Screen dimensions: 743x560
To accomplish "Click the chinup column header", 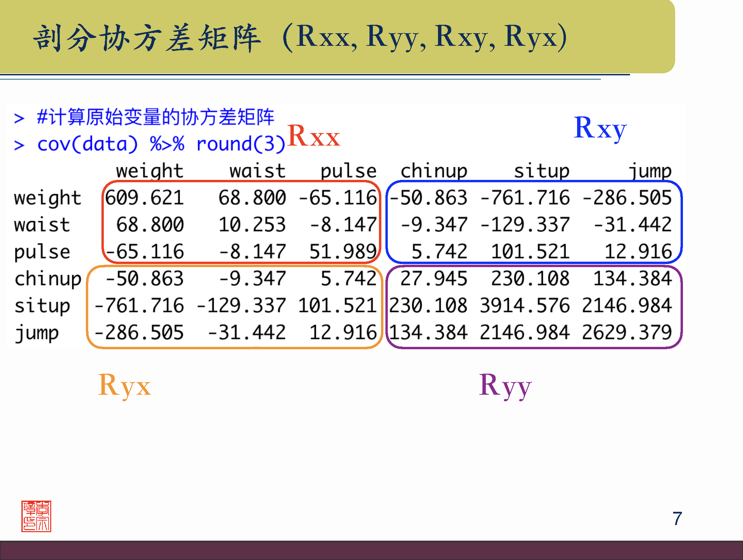I will point(434,171).
